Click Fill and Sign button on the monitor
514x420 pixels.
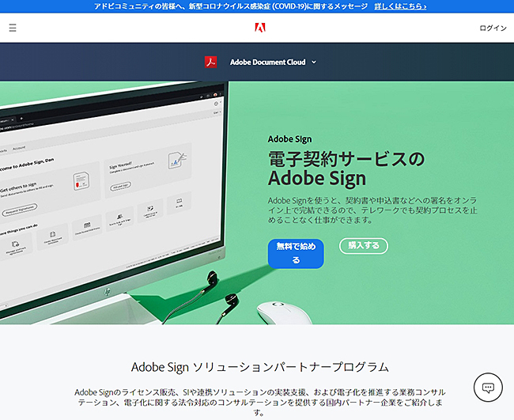pyautogui.click(x=119, y=187)
